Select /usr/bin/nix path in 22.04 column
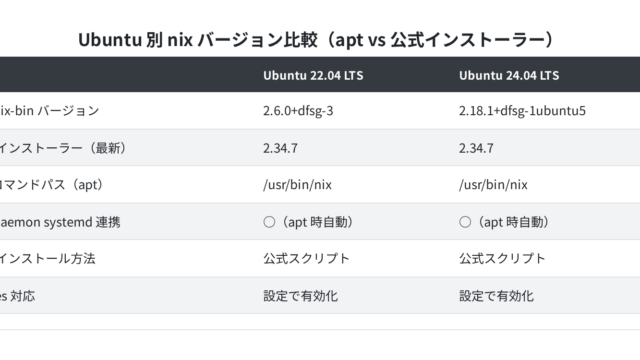This screenshot has width=640, height=360. pyautogui.click(x=297, y=185)
